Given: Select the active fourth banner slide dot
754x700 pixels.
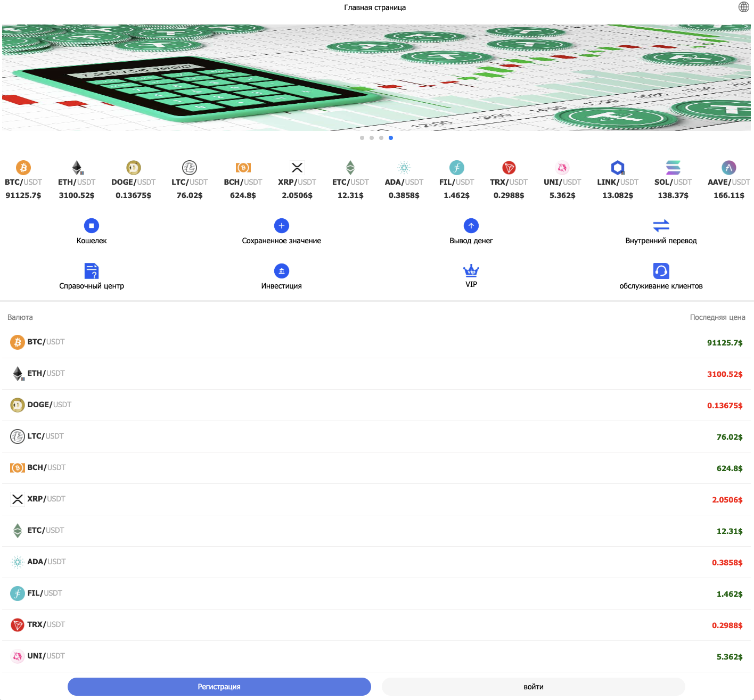Looking at the screenshot, I should (391, 138).
